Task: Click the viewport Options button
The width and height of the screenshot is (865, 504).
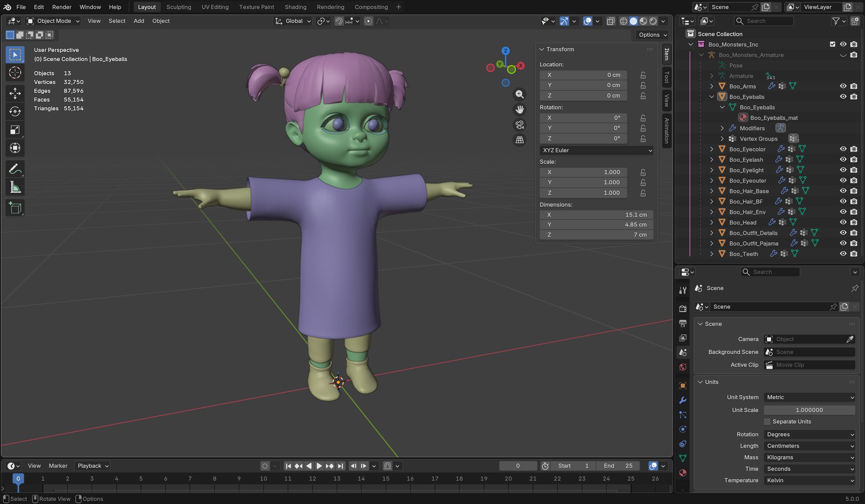Action: (x=652, y=35)
